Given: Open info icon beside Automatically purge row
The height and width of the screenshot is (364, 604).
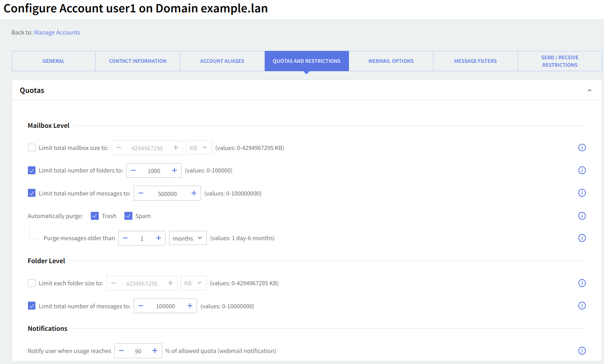Looking at the screenshot, I should 582,216.
